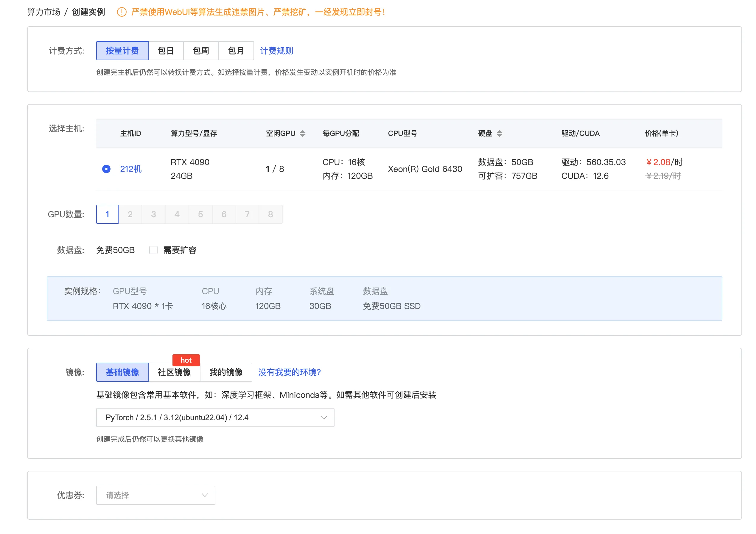Open the PyTorch 2.5.1 image dropdown
Viewport: 756px width, 534px height.
click(x=215, y=417)
